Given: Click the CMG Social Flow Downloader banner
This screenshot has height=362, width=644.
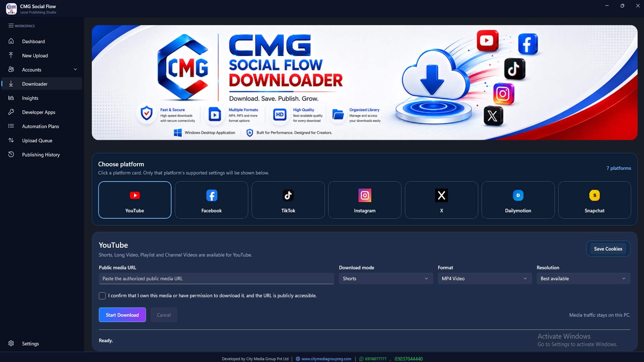Looking at the screenshot, I should (x=365, y=82).
